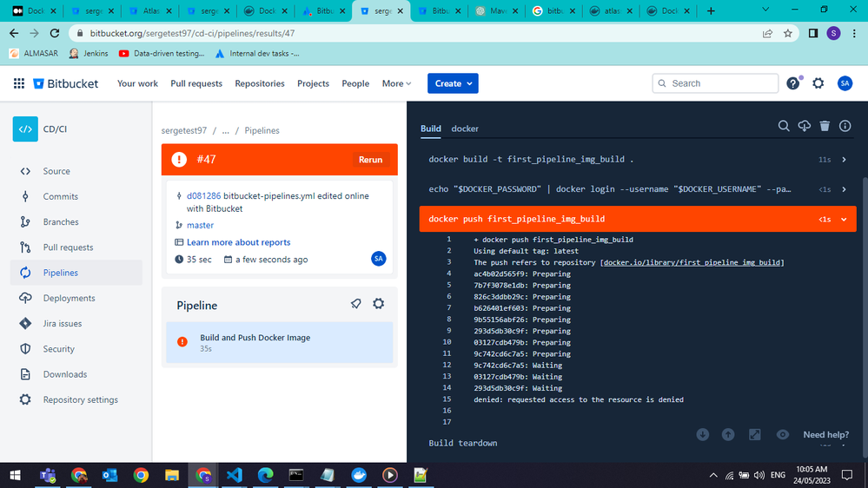Open the sergetest97 breadcrumb link
This screenshot has height=488, width=868.
pyautogui.click(x=184, y=130)
